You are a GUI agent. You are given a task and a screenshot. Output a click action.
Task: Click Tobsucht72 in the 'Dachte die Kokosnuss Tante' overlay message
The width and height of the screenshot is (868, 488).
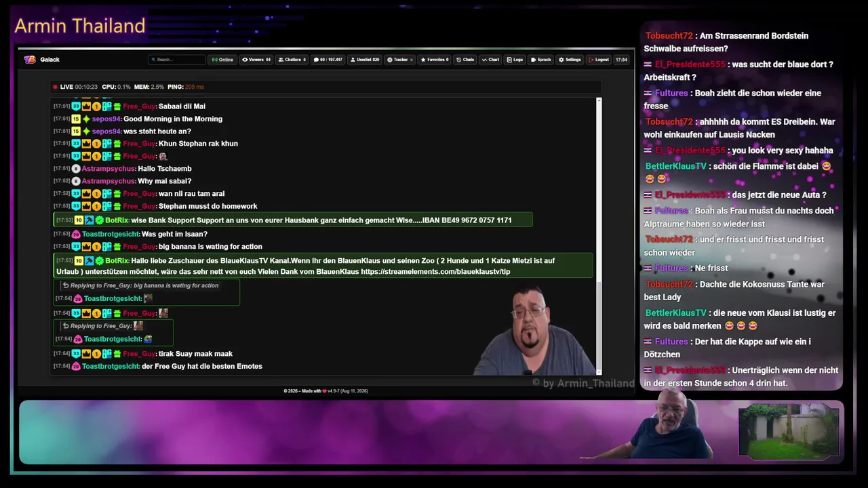coord(669,284)
